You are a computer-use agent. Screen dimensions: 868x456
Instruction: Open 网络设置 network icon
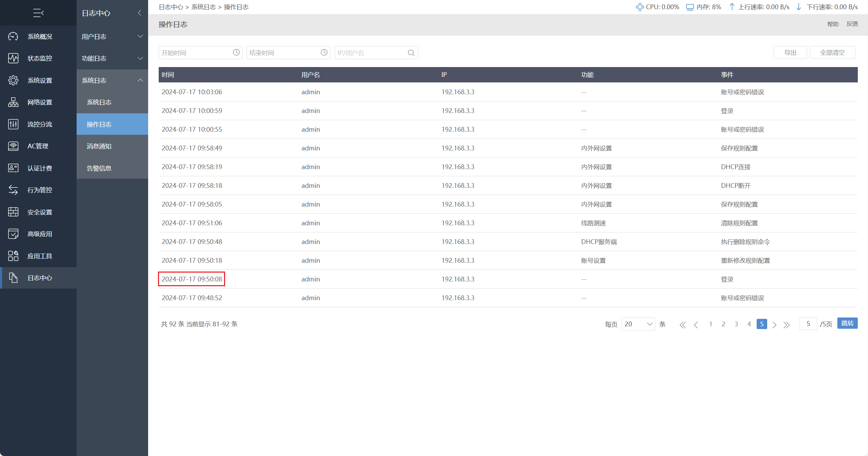[x=13, y=102]
